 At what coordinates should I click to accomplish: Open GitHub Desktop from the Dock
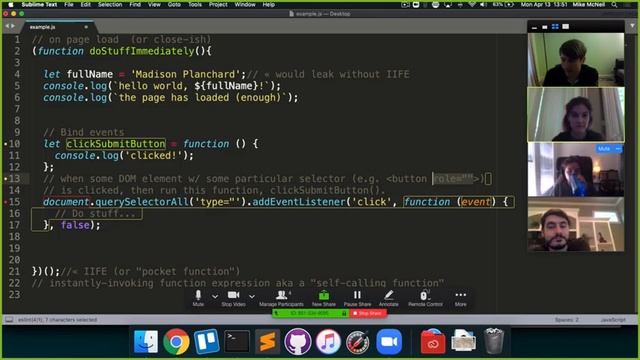[298, 341]
